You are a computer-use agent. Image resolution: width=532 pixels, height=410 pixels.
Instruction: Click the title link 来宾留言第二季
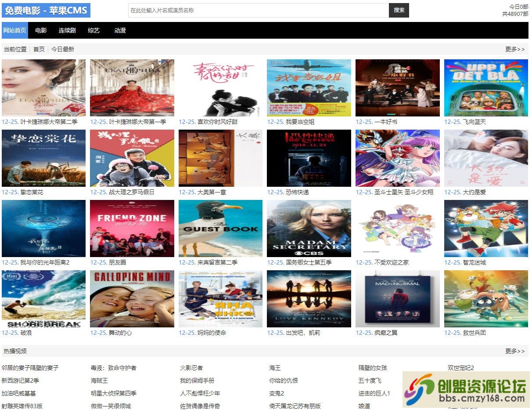point(217,262)
